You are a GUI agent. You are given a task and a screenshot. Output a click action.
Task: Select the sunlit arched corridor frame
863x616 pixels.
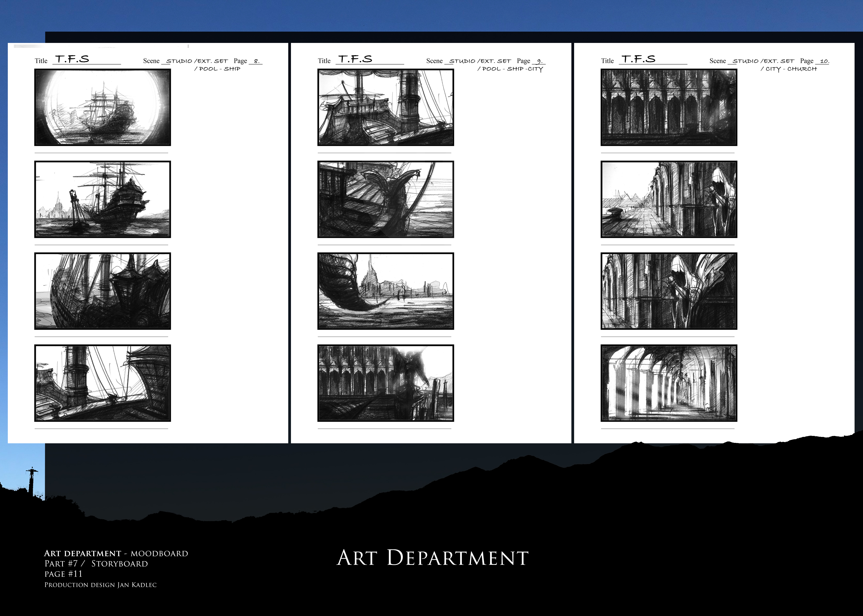click(x=669, y=383)
